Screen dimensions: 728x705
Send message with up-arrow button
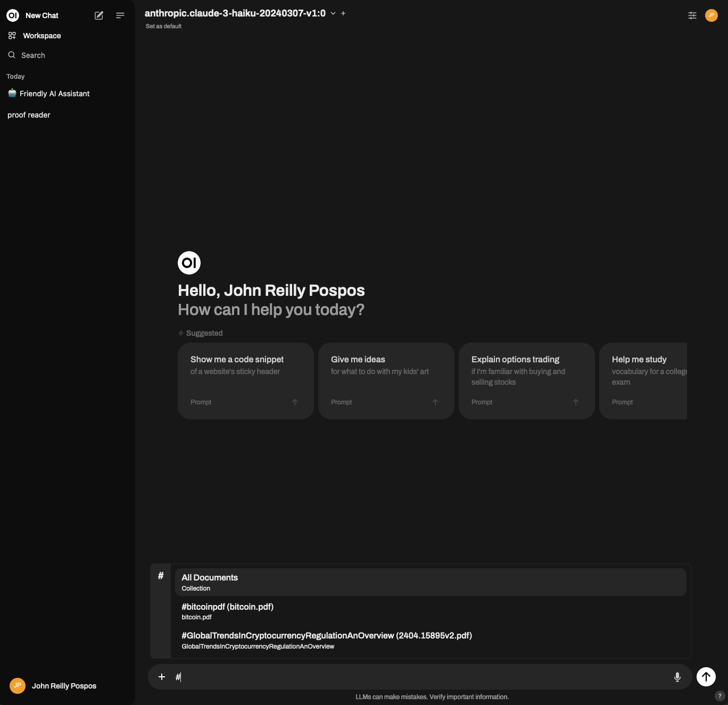tap(706, 677)
